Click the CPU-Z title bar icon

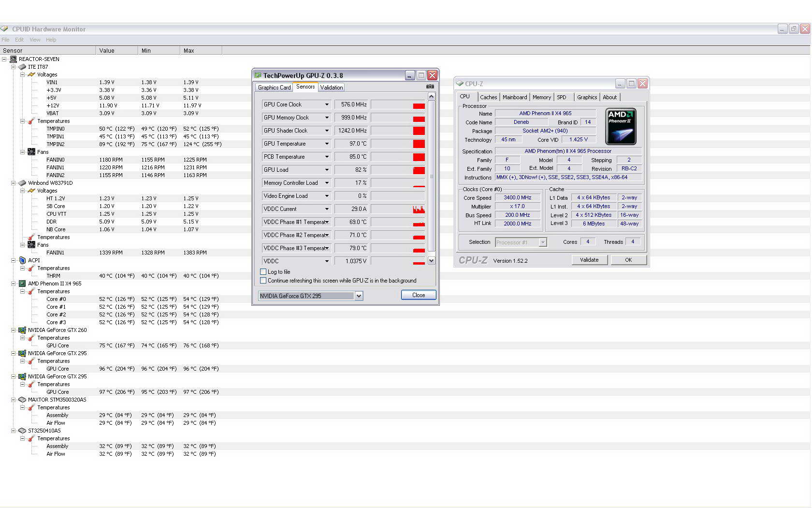click(x=460, y=84)
